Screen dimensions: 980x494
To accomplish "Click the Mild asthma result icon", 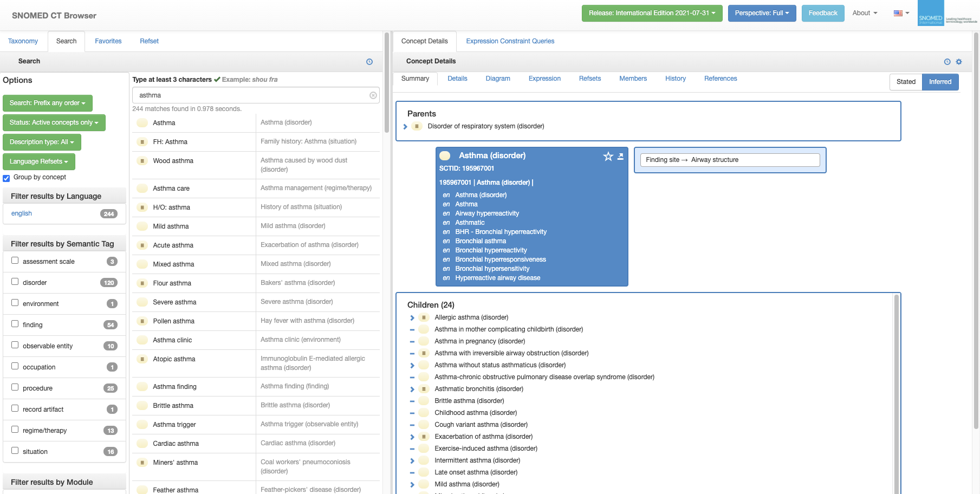I will [x=142, y=226].
